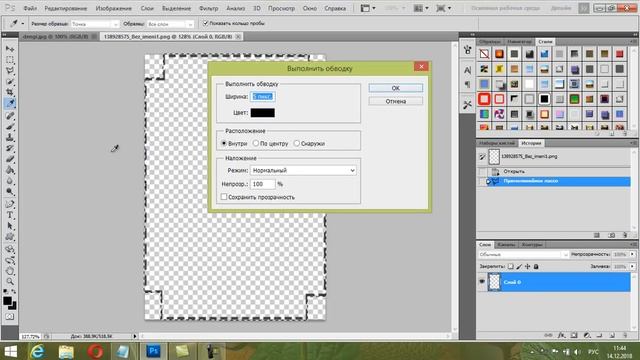Click the delete layer trash icon
The image size is (640, 360).
click(624, 335)
